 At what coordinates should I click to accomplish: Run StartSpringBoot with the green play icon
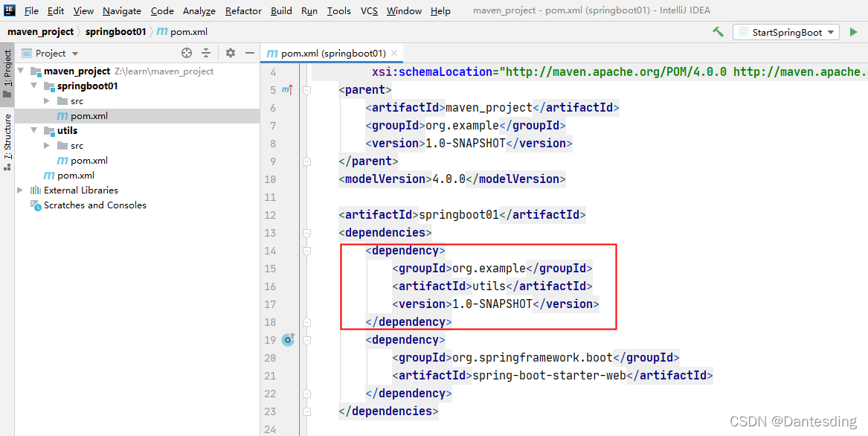(x=854, y=32)
